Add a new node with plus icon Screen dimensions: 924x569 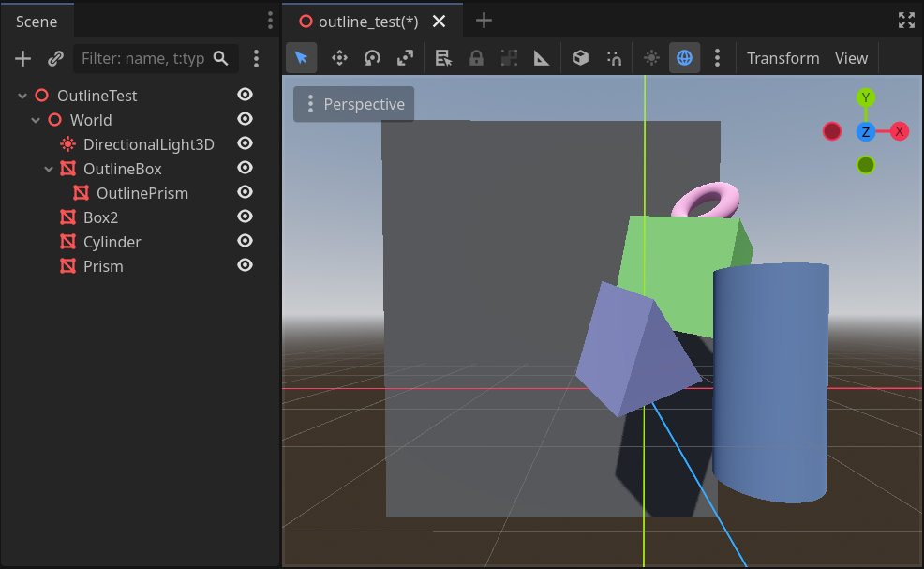click(x=23, y=58)
